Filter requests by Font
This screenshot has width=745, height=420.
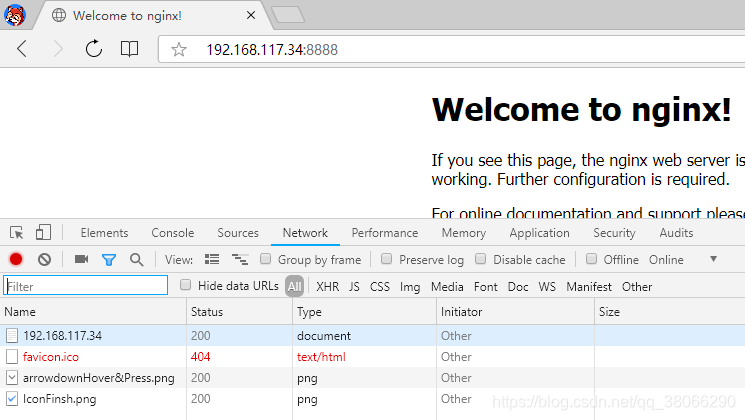coord(486,286)
